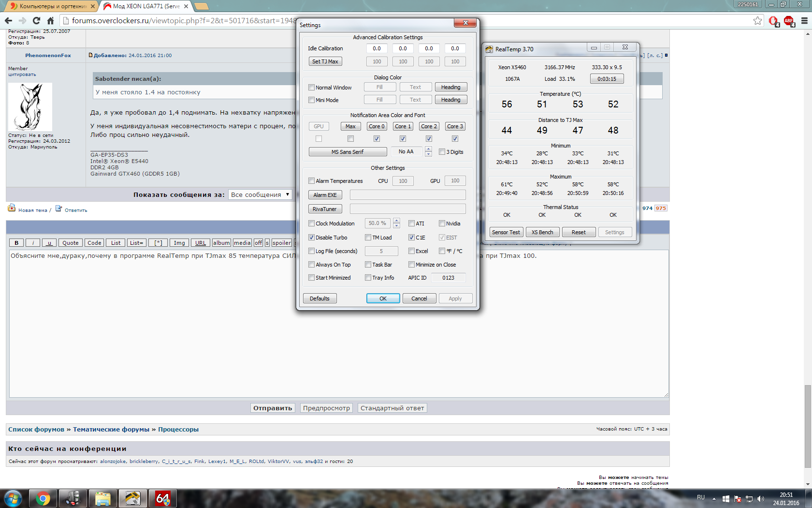Click the new topic icon on forum
The height and width of the screenshot is (508, 812).
(x=12, y=208)
